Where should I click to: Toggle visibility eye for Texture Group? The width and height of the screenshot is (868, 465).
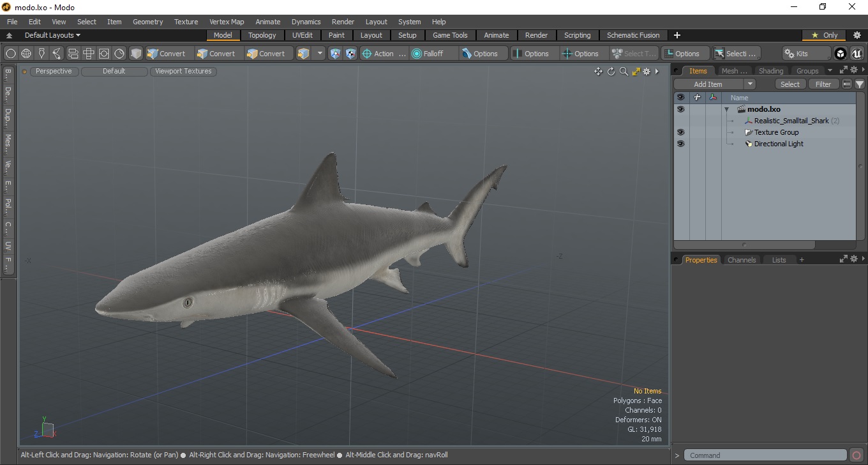pyautogui.click(x=680, y=132)
